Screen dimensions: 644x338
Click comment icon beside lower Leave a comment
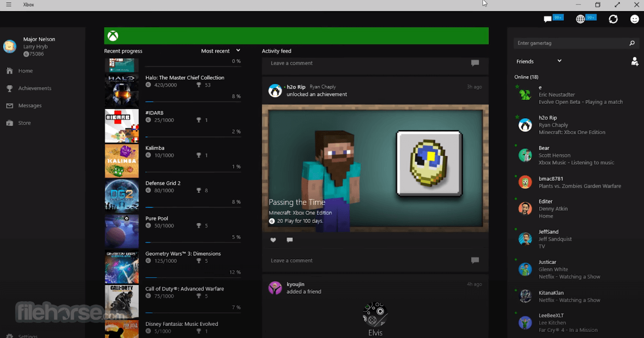pos(475,260)
